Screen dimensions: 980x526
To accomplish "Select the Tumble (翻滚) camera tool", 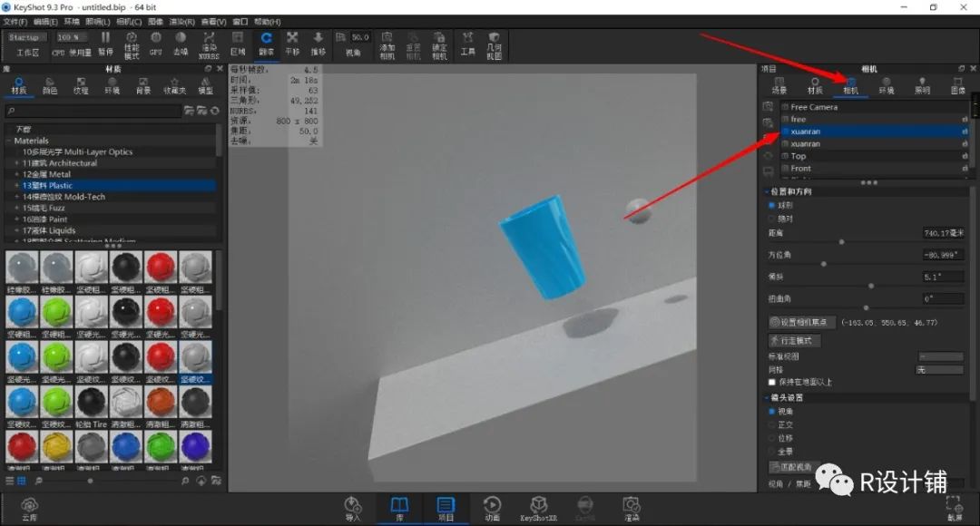I will (266, 44).
